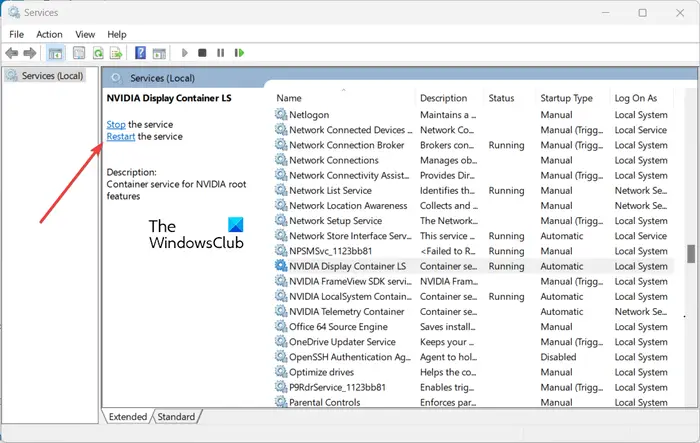The height and width of the screenshot is (443, 700).
Task: Click gear icon of NPSMSvc_1123bb81
Action: coord(281,251)
